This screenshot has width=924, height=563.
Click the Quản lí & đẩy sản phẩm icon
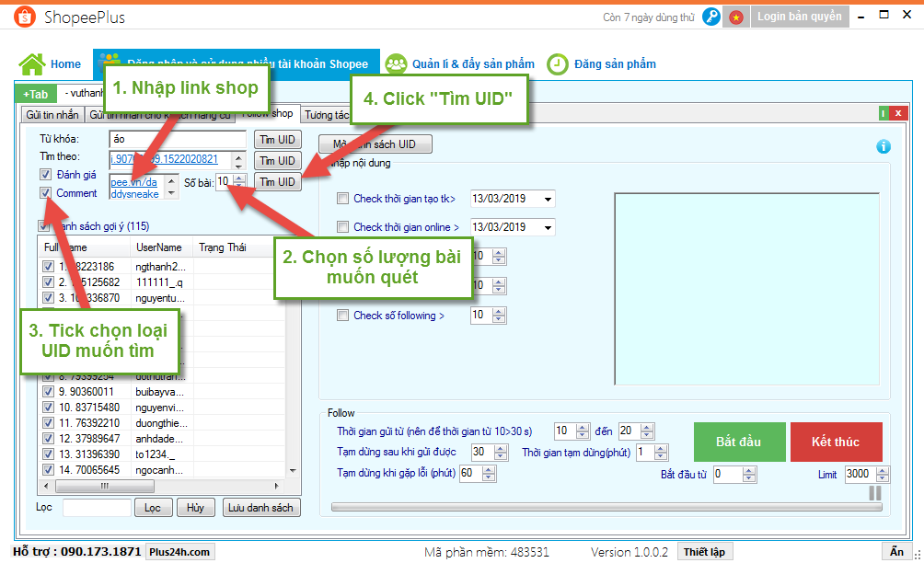[396, 63]
